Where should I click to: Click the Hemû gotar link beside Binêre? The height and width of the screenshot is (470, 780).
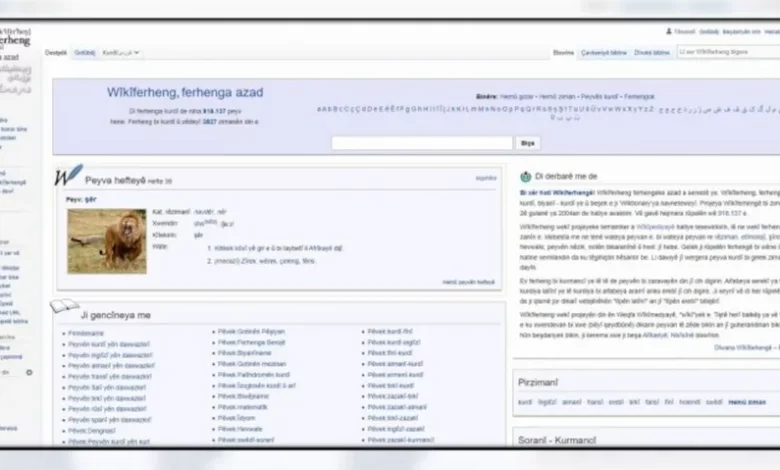[x=507, y=97]
